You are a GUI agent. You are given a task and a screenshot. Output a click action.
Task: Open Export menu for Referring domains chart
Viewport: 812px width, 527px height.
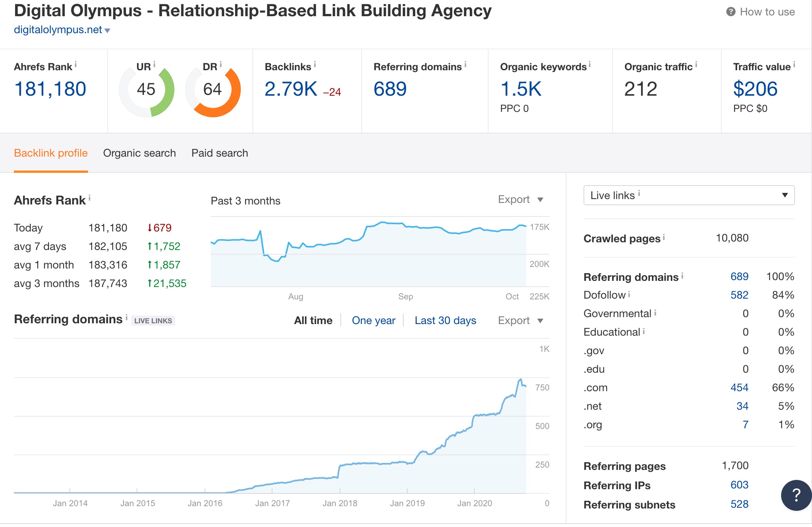[521, 321]
